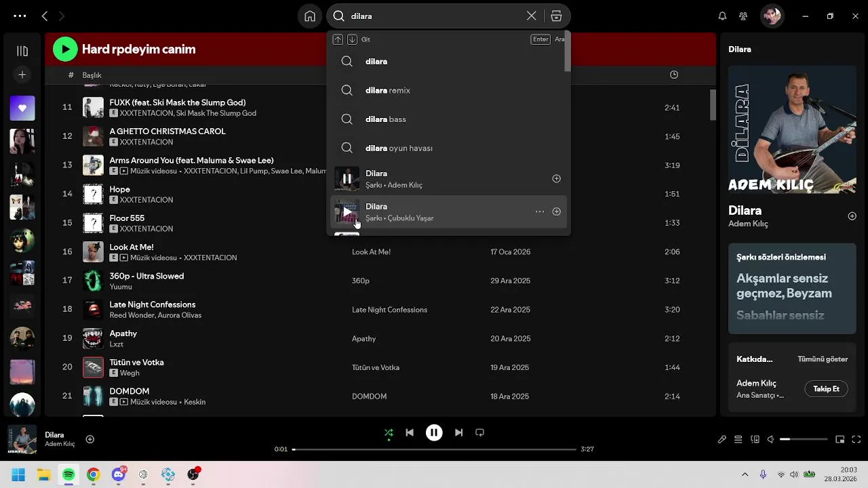Open friend activity icon

(x=743, y=16)
